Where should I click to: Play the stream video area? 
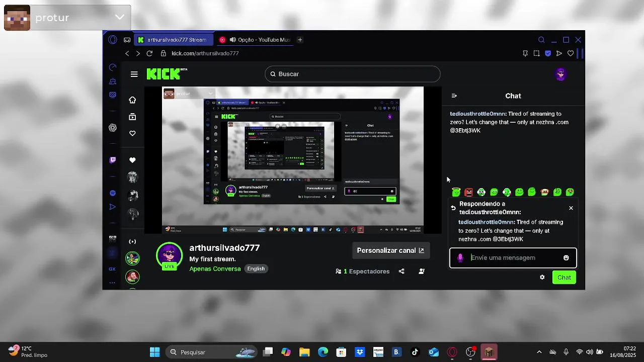293,160
